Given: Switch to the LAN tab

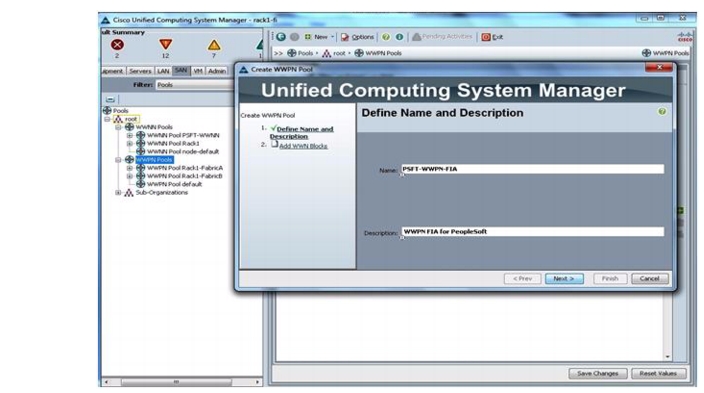Looking at the screenshot, I should pos(163,71).
